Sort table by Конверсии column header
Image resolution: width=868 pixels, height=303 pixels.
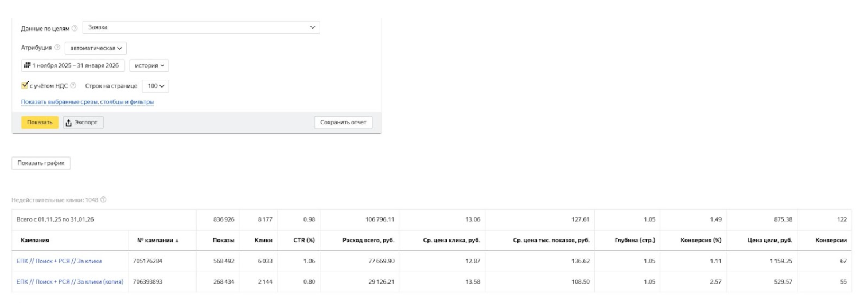point(831,241)
